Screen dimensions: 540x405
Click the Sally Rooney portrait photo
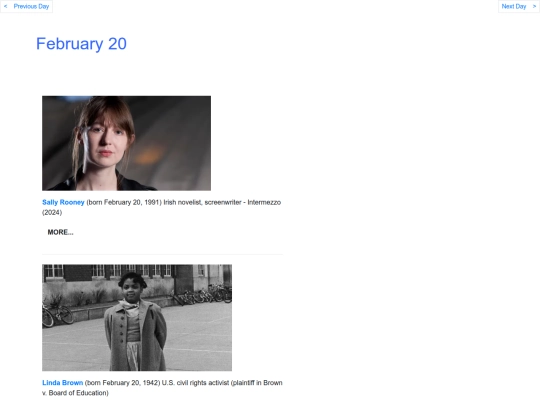(x=126, y=143)
